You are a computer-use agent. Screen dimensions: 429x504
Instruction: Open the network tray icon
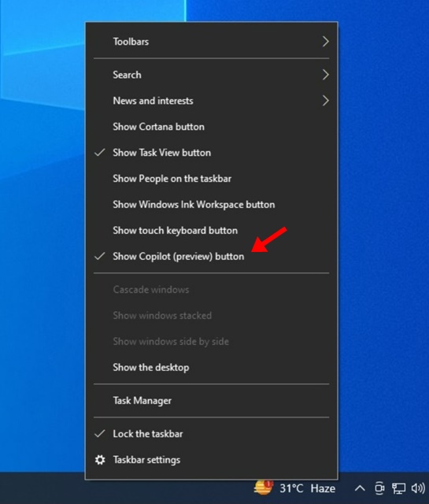[x=398, y=488]
